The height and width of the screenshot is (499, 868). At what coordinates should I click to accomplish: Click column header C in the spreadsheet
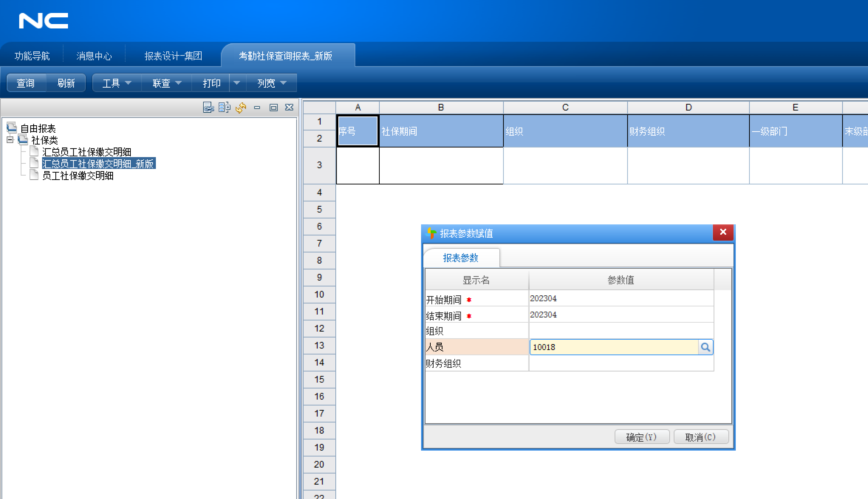click(x=565, y=108)
